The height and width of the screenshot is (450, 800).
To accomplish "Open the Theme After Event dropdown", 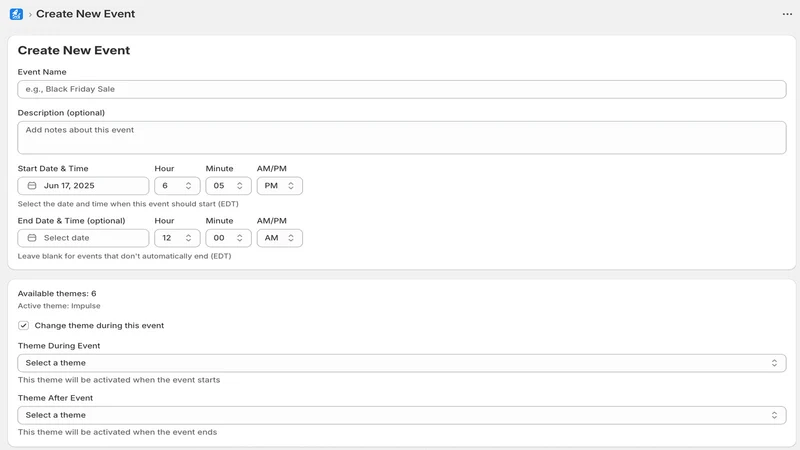I will [402, 415].
